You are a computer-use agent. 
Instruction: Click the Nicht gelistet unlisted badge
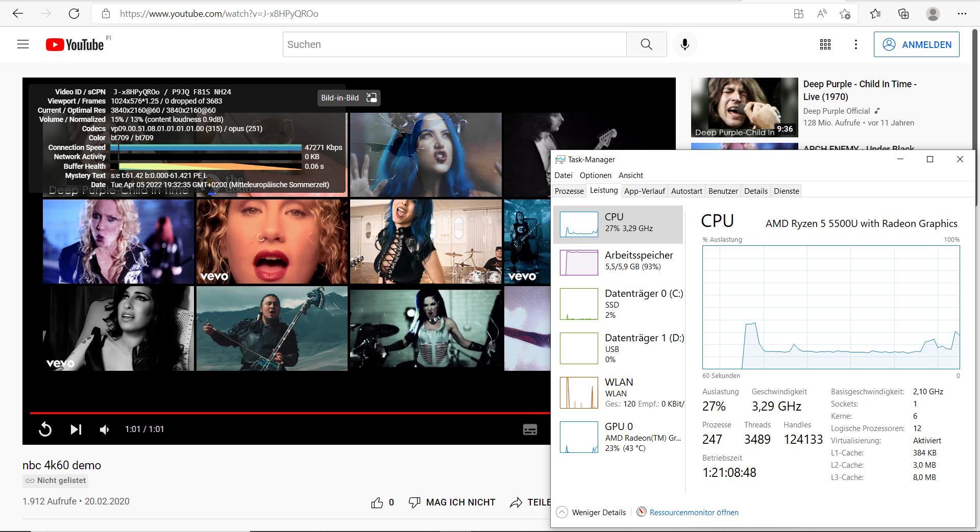56,480
